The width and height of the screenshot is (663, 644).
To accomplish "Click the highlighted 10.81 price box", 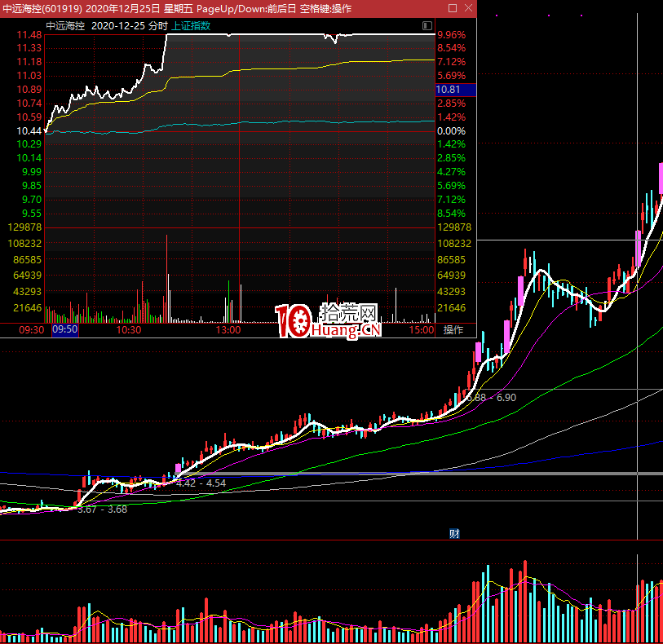I will pyautogui.click(x=456, y=90).
